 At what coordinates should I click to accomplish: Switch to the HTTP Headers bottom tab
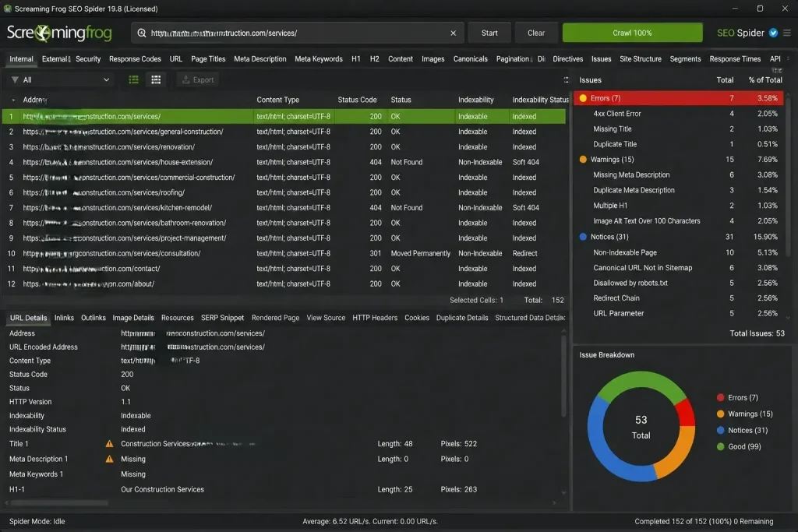click(x=375, y=318)
